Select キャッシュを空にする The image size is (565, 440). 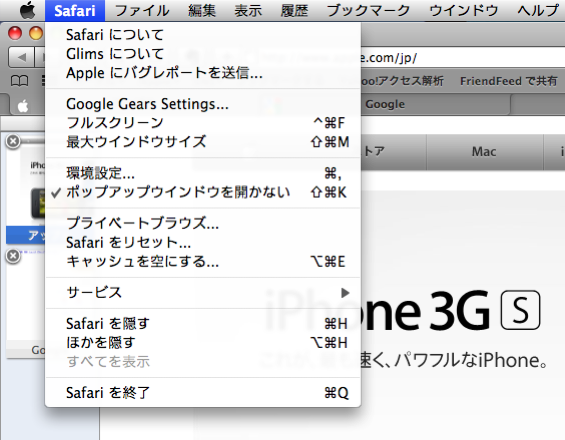tap(203, 262)
